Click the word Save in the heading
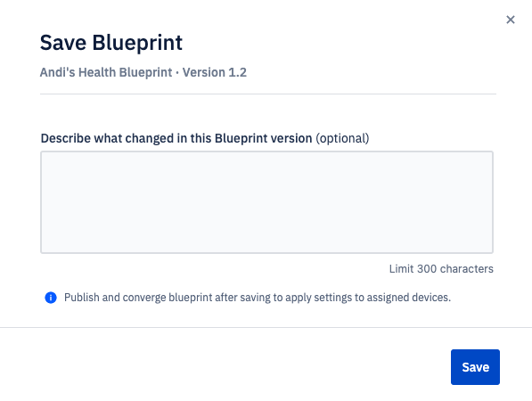The height and width of the screenshot is (401, 532). (63, 43)
